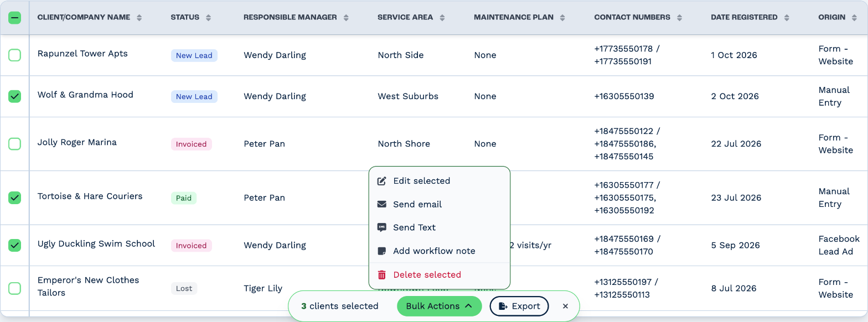The height and width of the screenshot is (322, 868).
Task: Open the Ugly Duckling Swim School client name
Action: coord(96,244)
